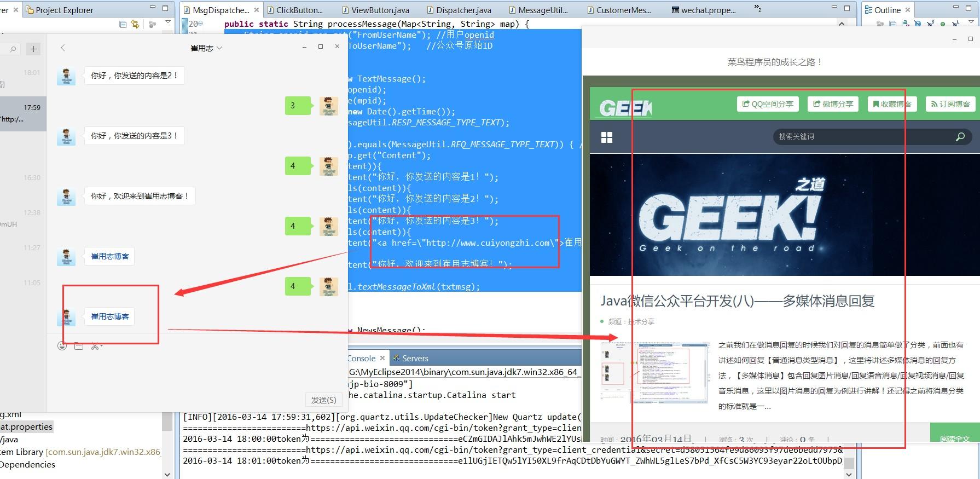Click the back arrow in chat header
This screenshot has width=980, height=479.
pyautogui.click(x=63, y=48)
